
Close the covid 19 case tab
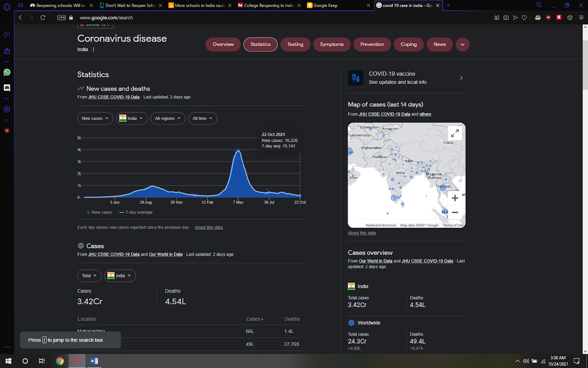pyautogui.click(x=437, y=6)
